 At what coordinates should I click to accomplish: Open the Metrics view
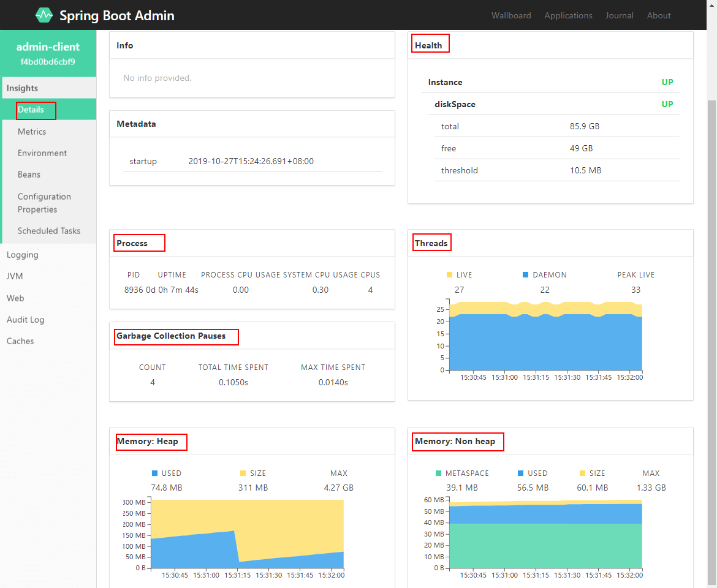point(31,131)
